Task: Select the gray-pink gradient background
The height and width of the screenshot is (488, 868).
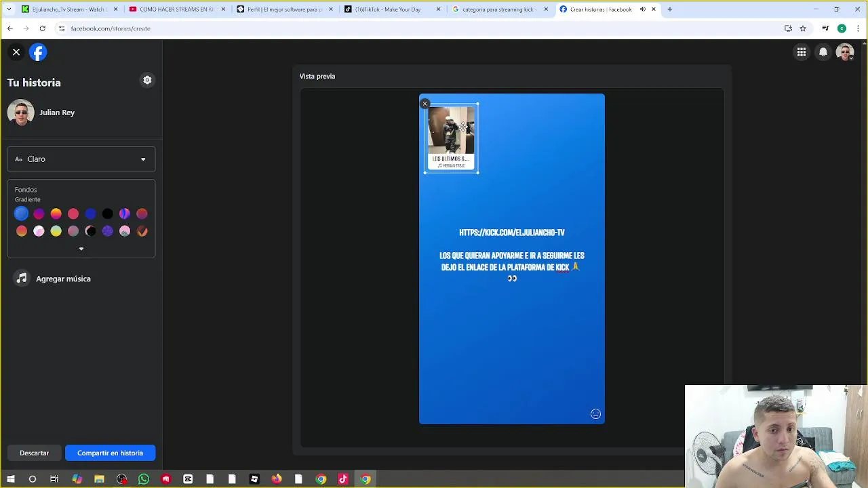Action: pos(73,231)
